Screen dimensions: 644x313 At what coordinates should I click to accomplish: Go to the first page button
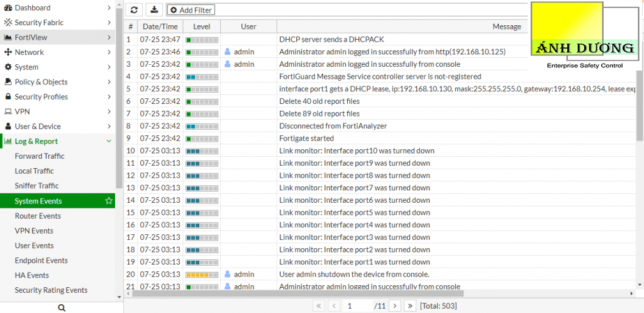(319, 305)
